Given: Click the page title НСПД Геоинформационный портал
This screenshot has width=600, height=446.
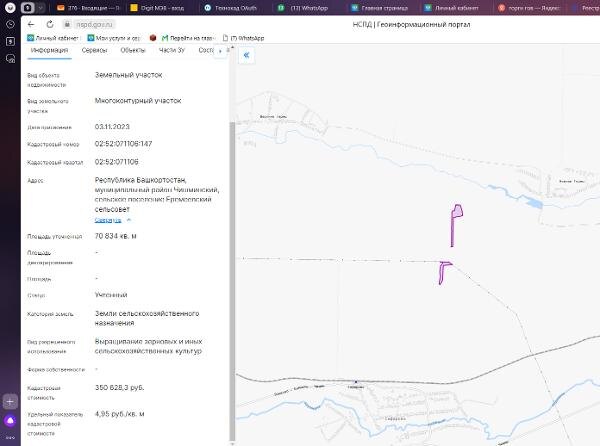Looking at the screenshot, I should (411, 24).
